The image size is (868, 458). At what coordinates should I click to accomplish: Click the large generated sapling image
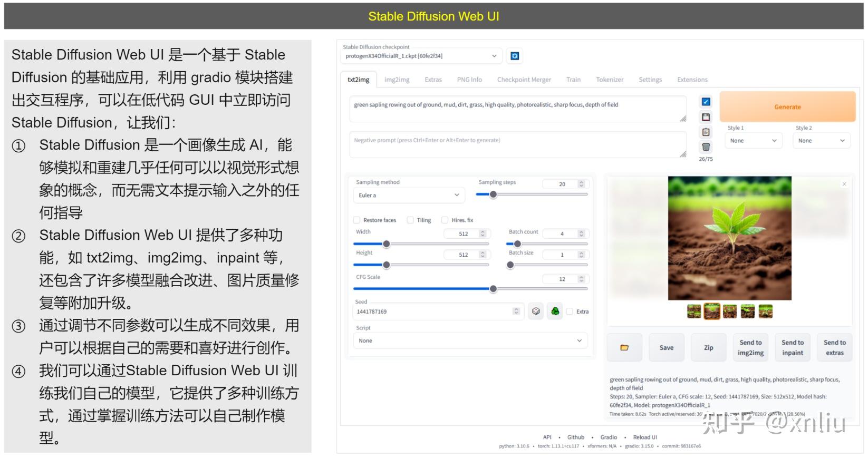coord(730,238)
